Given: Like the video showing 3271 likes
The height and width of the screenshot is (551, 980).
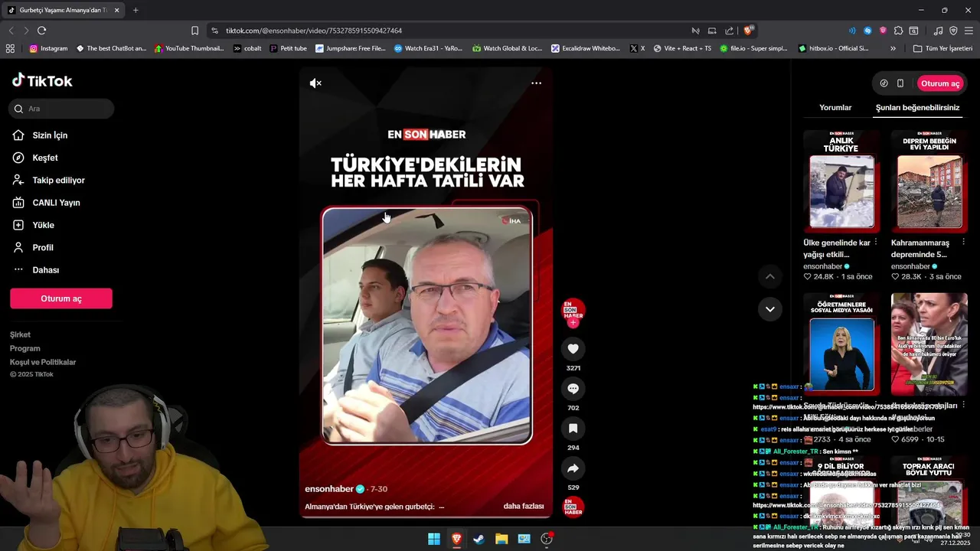Looking at the screenshot, I should [573, 349].
